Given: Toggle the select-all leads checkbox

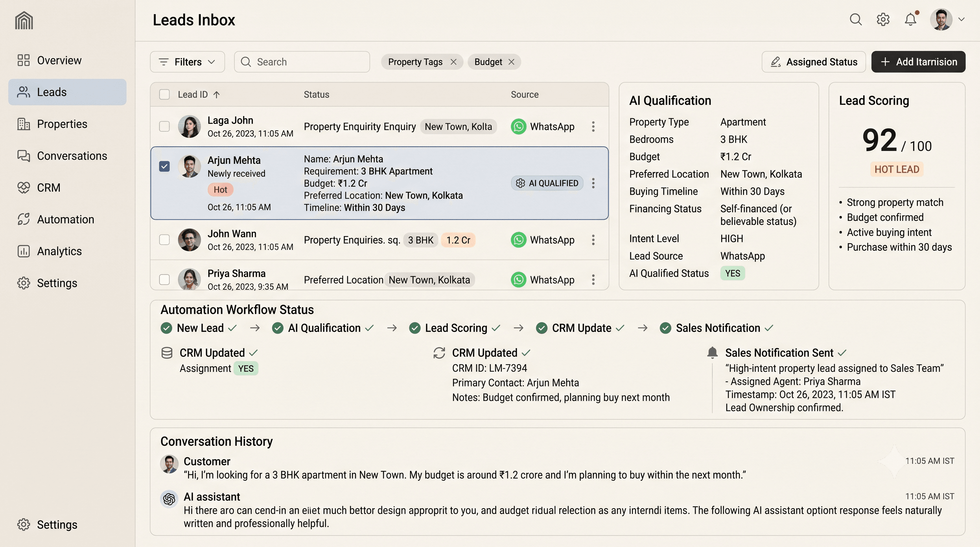Looking at the screenshot, I should (165, 94).
